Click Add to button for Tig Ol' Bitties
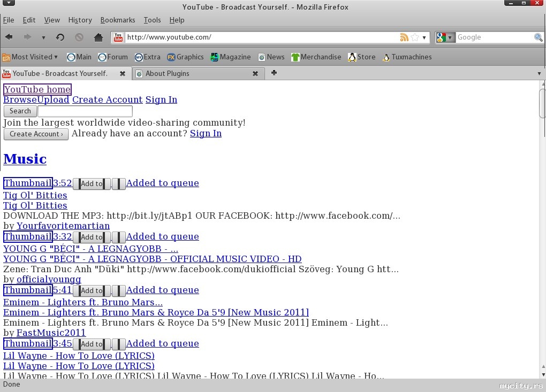546x392 pixels. click(92, 183)
